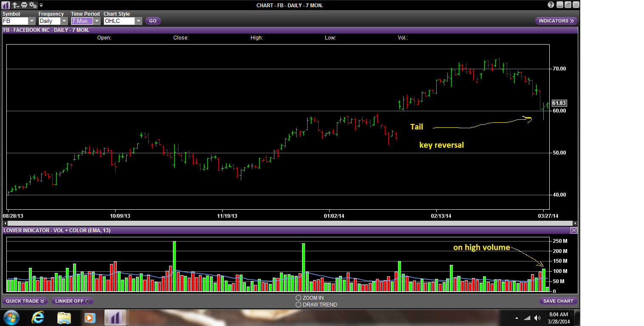The image size is (644, 326).
Task: Open chart settings via the gears icon
Action: point(33,5)
